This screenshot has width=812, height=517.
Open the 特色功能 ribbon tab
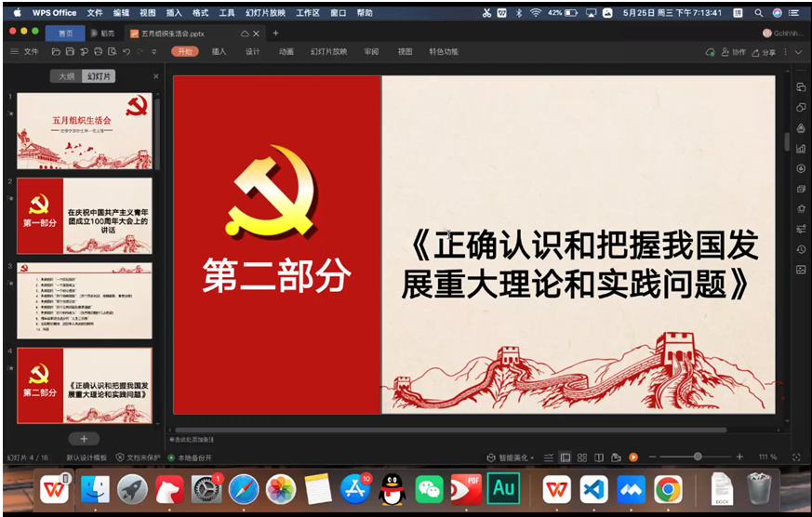click(x=444, y=52)
